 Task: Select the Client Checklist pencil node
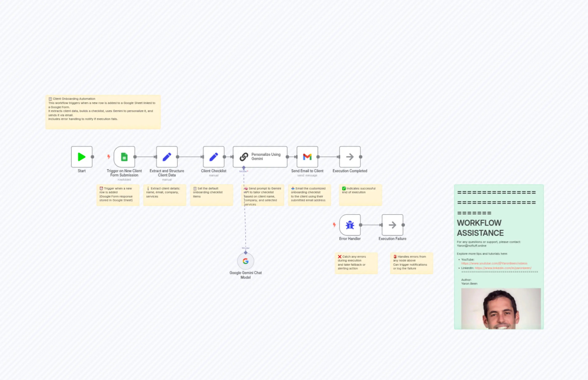[214, 157]
